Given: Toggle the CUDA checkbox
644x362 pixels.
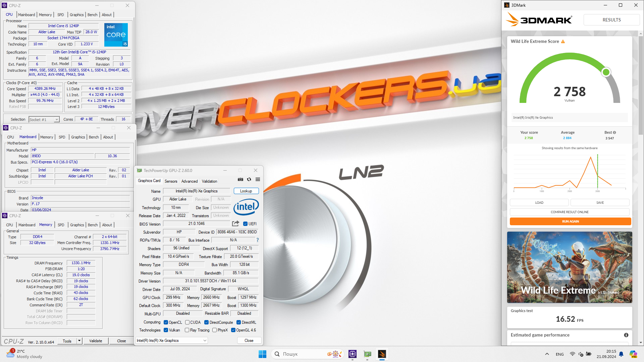Looking at the screenshot, I should [187, 322].
